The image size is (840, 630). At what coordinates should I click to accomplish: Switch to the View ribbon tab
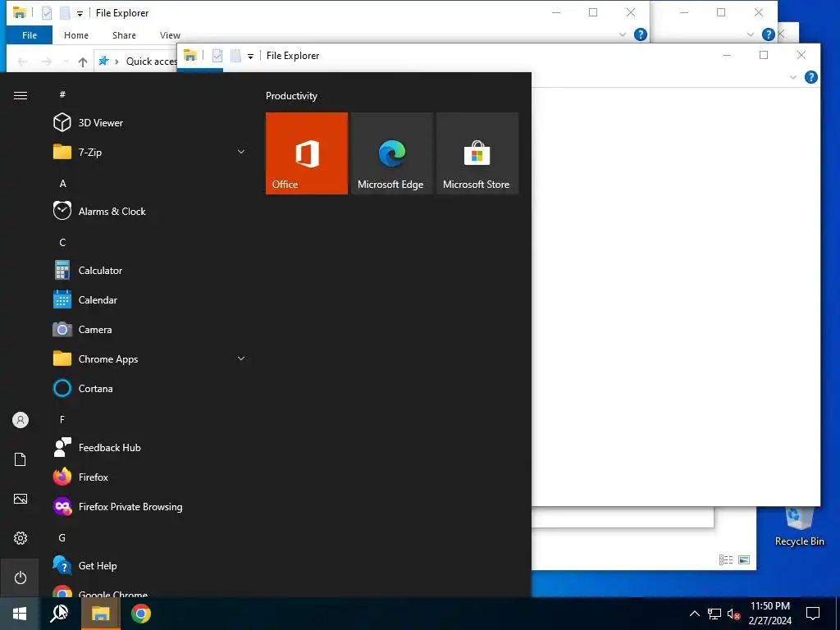click(x=170, y=35)
